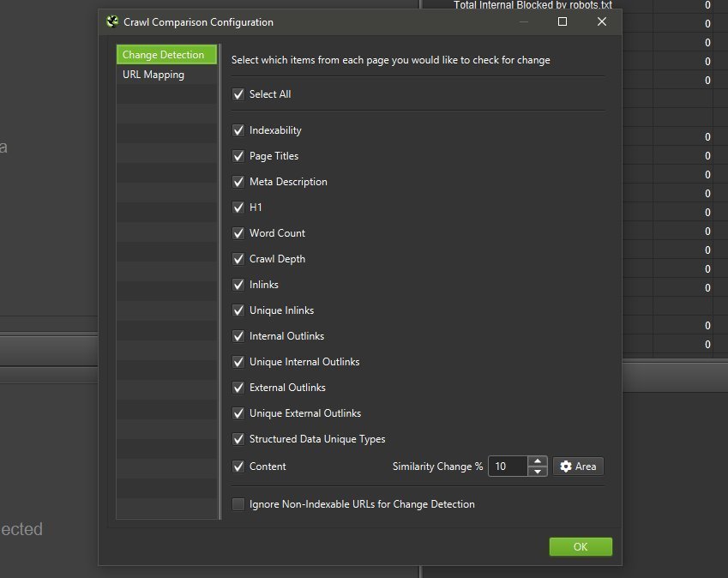This screenshot has width=728, height=578.
Task: Uncheck the Select All checkbox
Action: 238,95
